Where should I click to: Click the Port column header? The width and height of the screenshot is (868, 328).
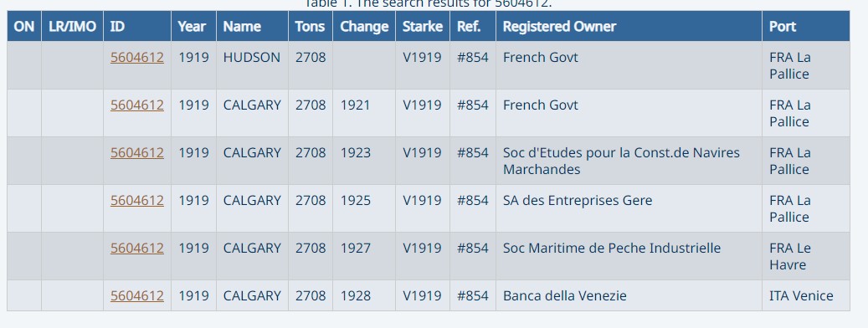(806, 26)
